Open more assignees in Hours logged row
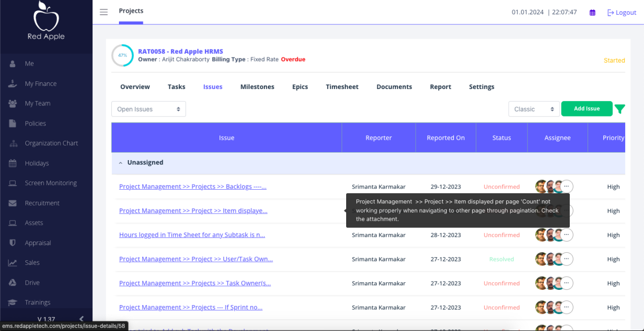This screenshot has width=644, height=331. (x=566, y=235)
